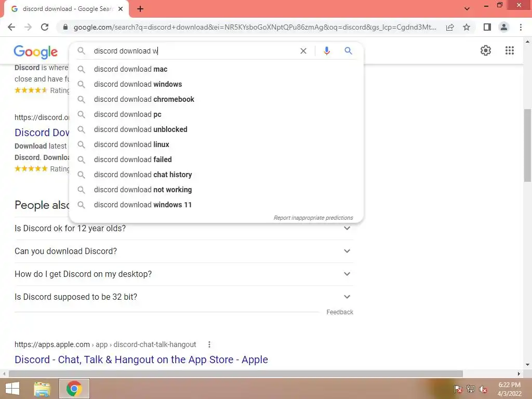Screen dimensions: 532x399
Task: Choose suggestion discord download chat history
Action: pos(216,175)
